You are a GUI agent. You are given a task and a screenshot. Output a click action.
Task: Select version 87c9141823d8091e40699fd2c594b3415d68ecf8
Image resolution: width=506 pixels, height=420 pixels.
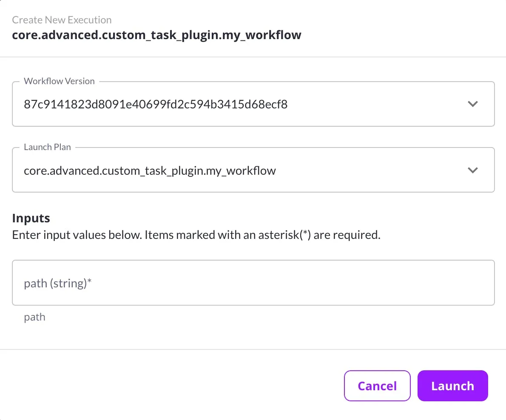click(155, 104)
